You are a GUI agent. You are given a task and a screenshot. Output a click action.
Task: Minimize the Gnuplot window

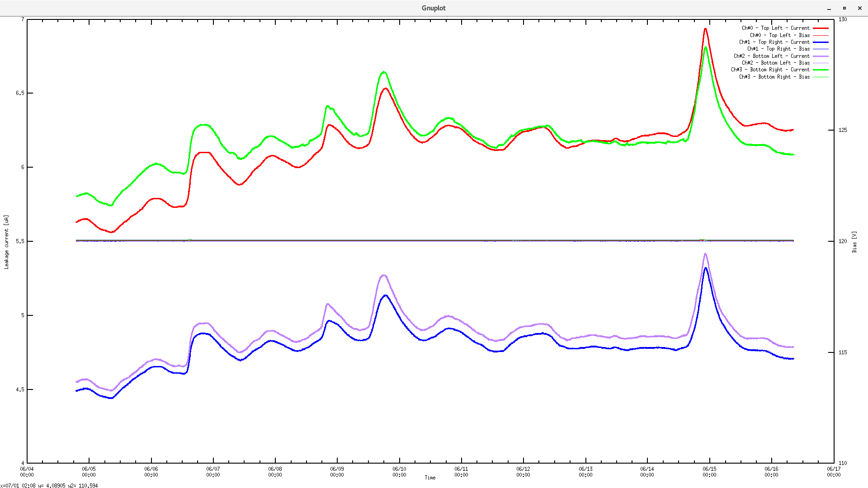pyautogui.click(x=829, y=9)
